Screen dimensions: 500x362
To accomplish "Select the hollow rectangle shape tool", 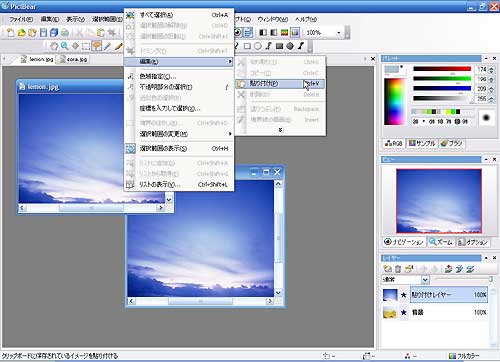I will pyautogui.click(x=247, y=46).
